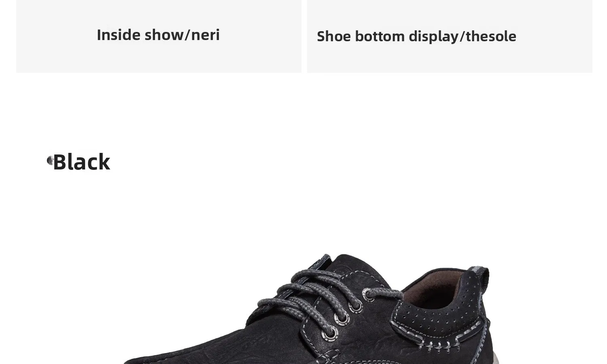
Task: Click the left gray Inside show panel
Action: click(x=159, y=36)
